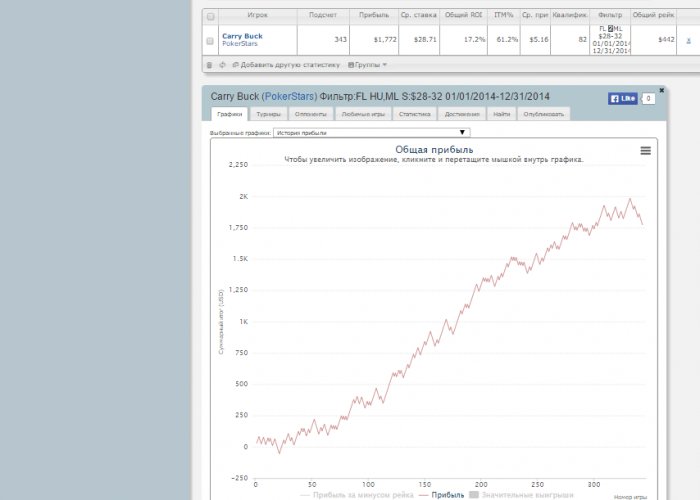The height and width of the screenshot is (500, 700).
Task: Switch to the 'Турниры' tab
Action: [x=267, y=114]
